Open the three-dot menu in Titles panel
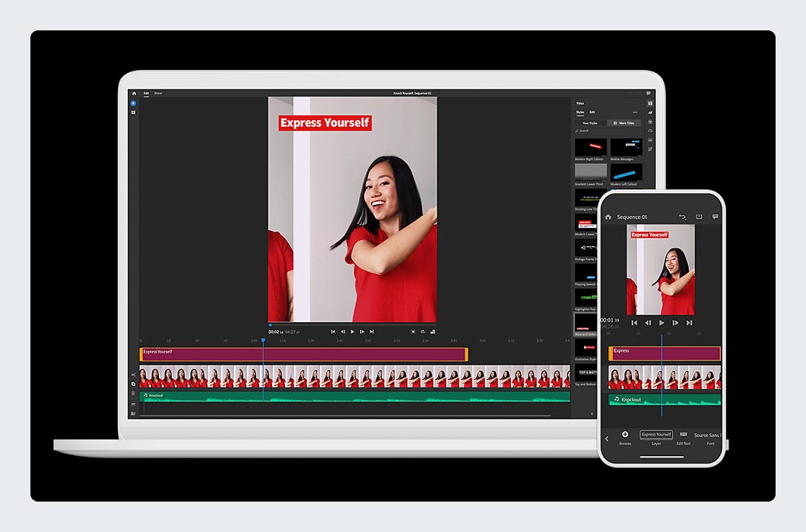 pos(636,112)
